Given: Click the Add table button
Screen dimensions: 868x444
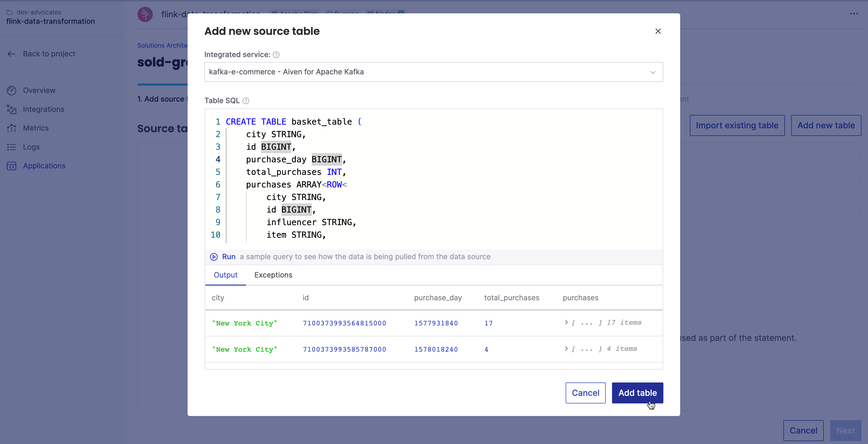Looking at the screenshot, I should click(x=637, y=393).
